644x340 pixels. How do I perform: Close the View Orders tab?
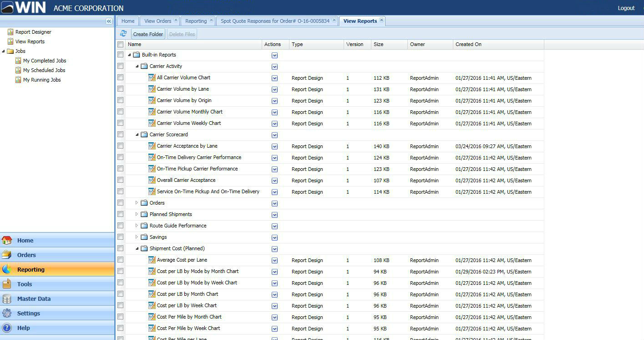tap(176, 21)
